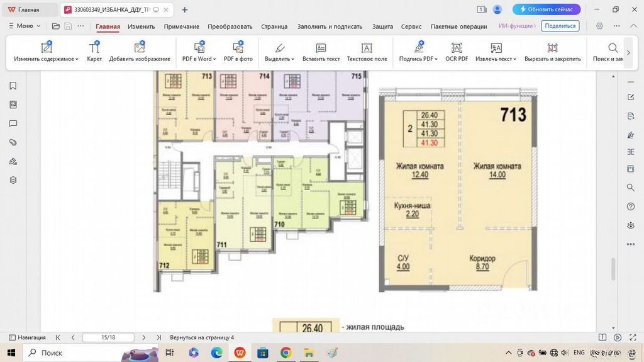This screenshot has height=362, width=644.
Task: Toggle the Навигация panel
Action: [x=28, y=337]
